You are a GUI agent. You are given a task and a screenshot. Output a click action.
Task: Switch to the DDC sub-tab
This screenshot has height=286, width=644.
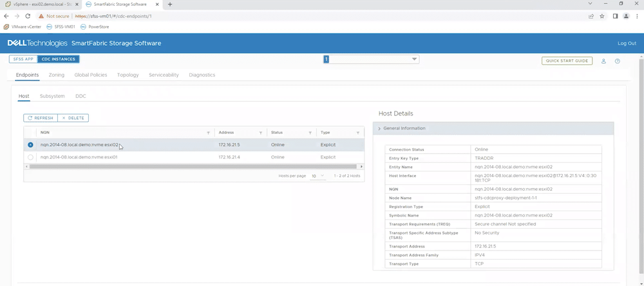pyautogui.click(x=80, y=96)
